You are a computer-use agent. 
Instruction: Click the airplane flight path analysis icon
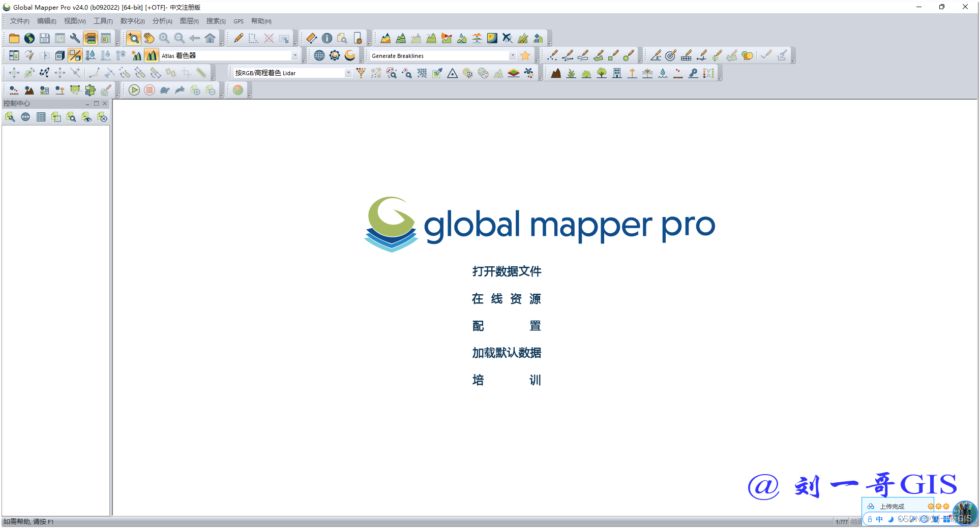tap(508, 38)
